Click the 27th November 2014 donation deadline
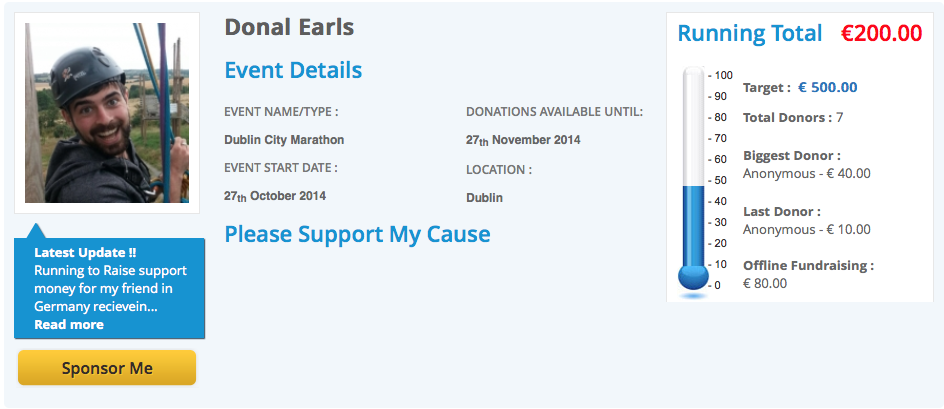The image size is (944, 409). pyautogui.click(x=523, y=140)
